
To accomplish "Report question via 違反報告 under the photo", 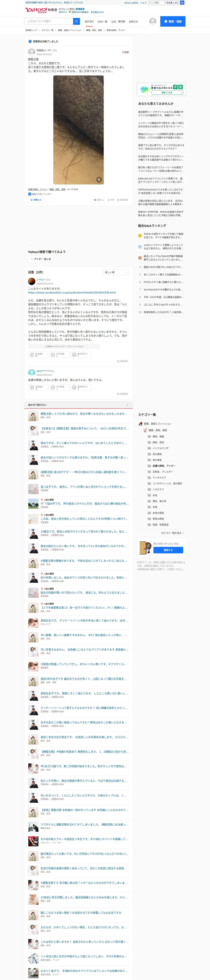I will pyautogui.click(x=122, y=200).
